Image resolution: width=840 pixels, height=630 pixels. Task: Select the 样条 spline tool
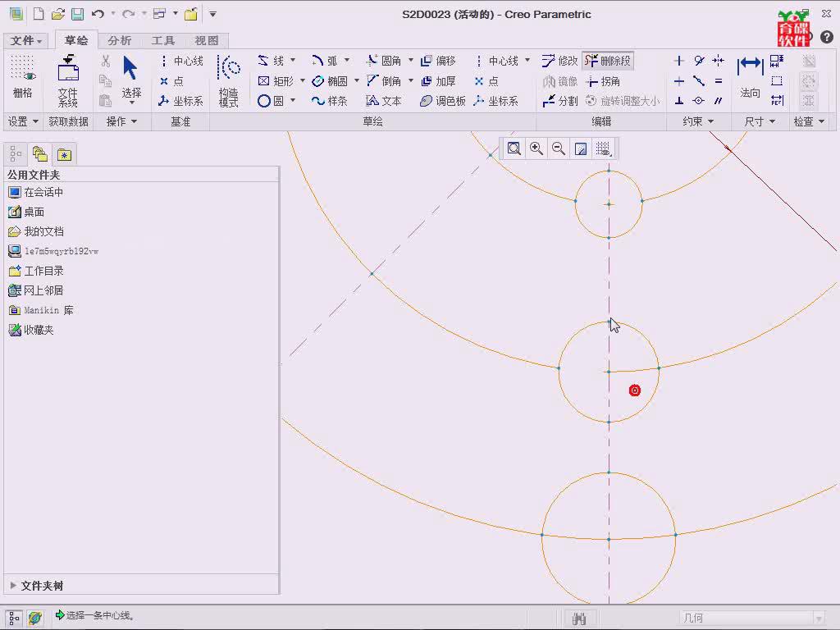[x=330, y=101]
